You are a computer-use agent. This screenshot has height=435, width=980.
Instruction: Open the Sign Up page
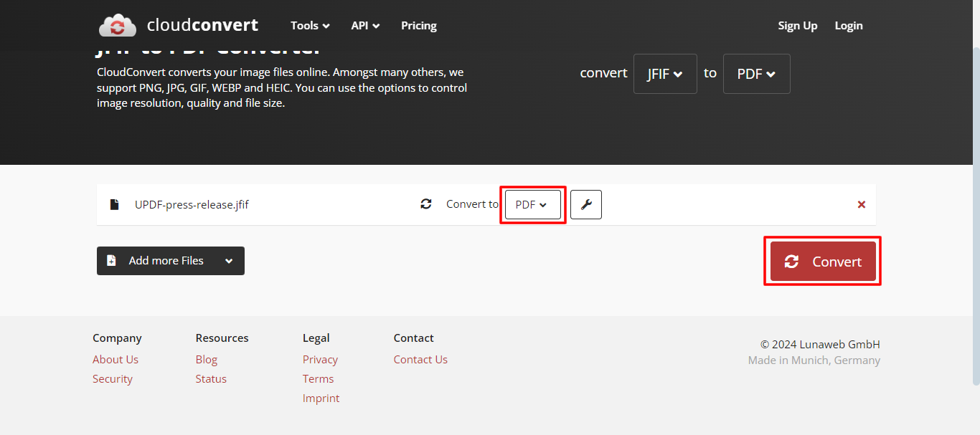click(797, 25)
